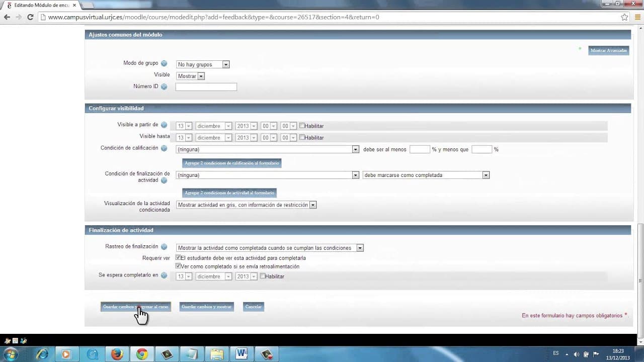644x362 pixels.
Task: Open the month dropdown for Visible a partir de
Action: pyautogui.click(x=213, y=126)
